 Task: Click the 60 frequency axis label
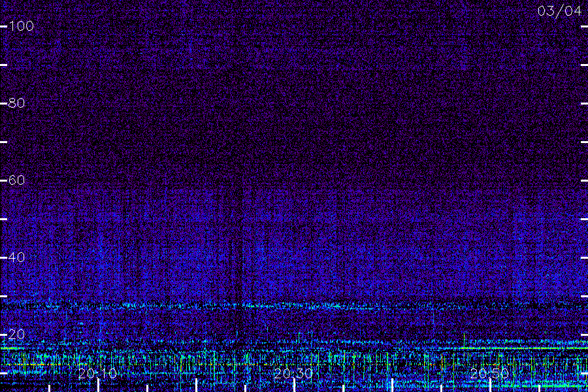(x=16, y=180)
